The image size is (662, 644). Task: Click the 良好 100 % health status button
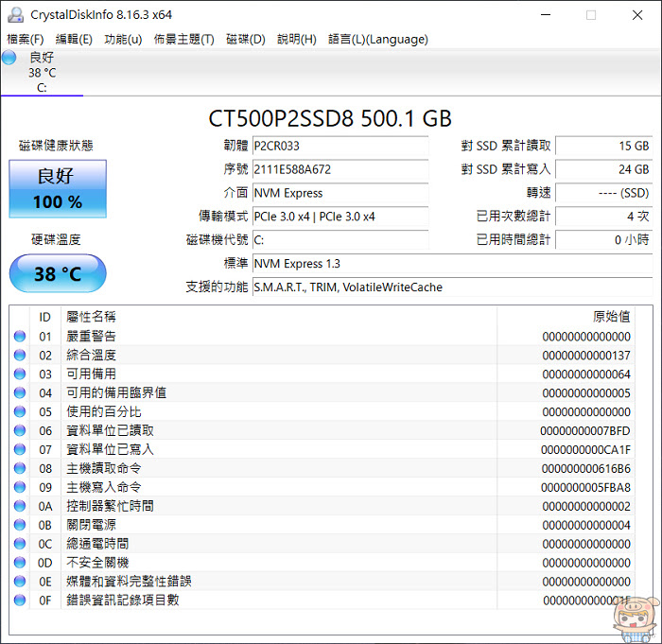point(58,189)
